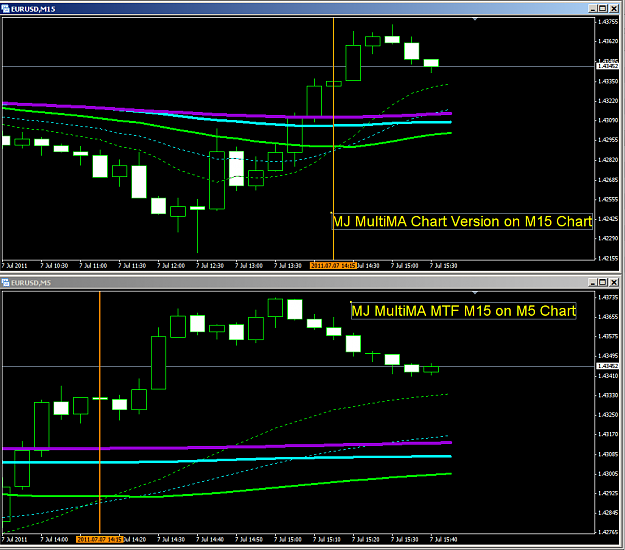Select the chart shift triangle in M15 chart
Screen dimensions: 625x550
(x=475, y=19)
